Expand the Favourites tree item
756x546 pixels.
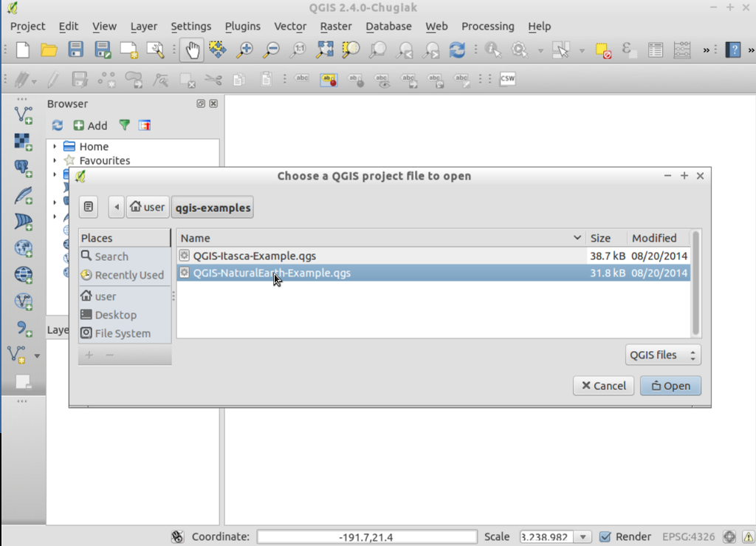click(x=55, y=160)
